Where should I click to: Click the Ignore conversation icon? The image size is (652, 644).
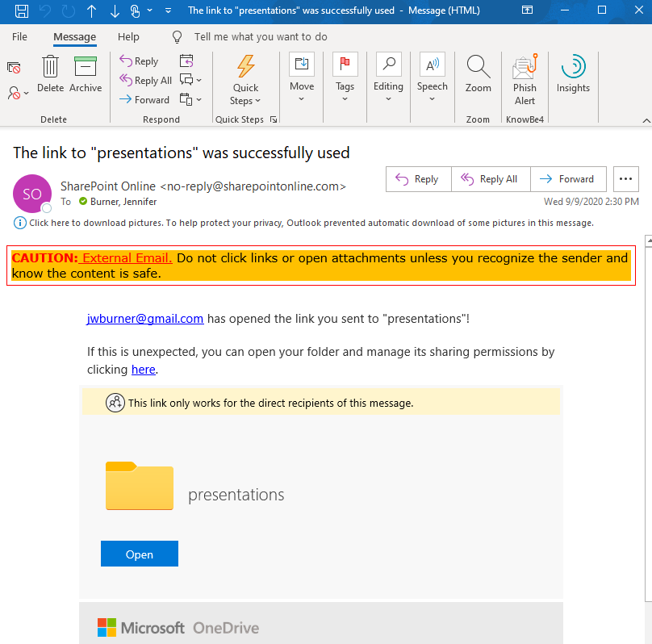tap(14, 67)
